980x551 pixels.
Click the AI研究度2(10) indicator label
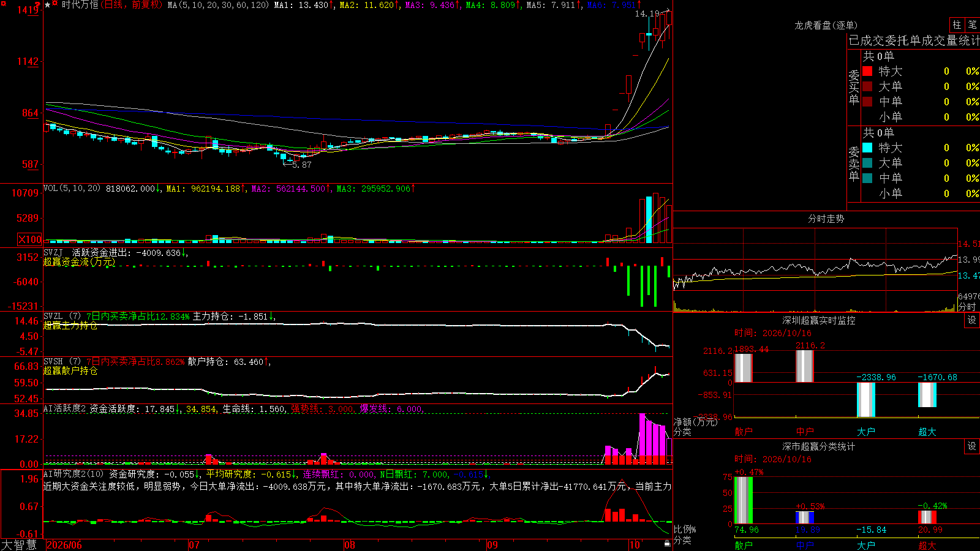(74, 474)
